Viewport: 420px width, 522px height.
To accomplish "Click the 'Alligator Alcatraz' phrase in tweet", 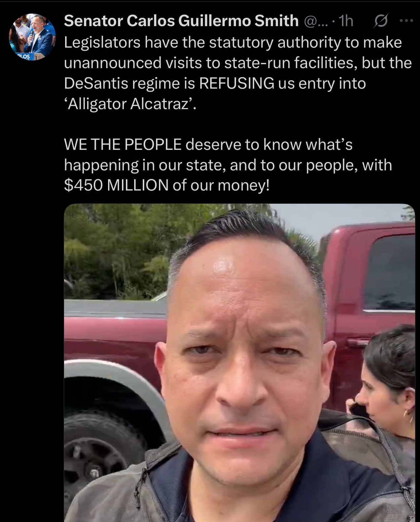I will click(130, 104).
